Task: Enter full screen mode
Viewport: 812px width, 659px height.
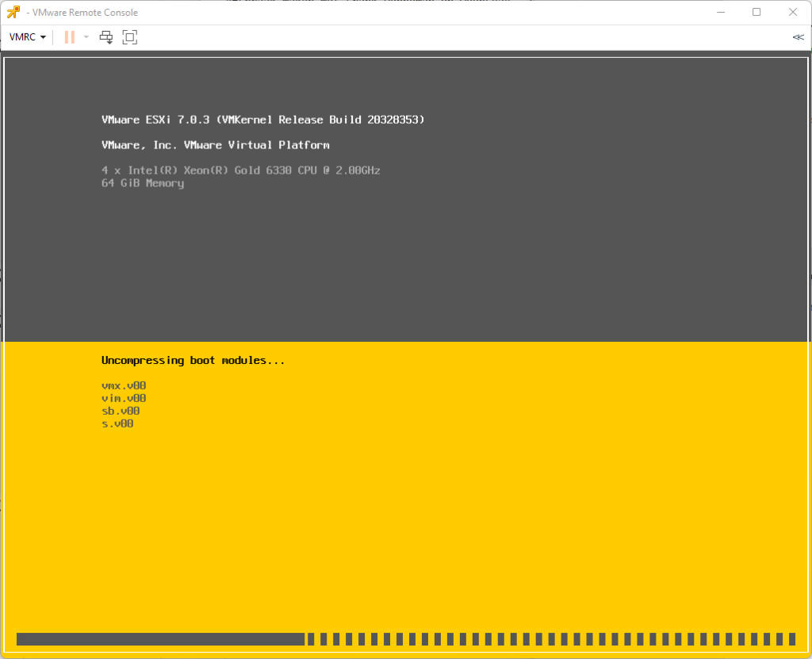Action: 129,37
